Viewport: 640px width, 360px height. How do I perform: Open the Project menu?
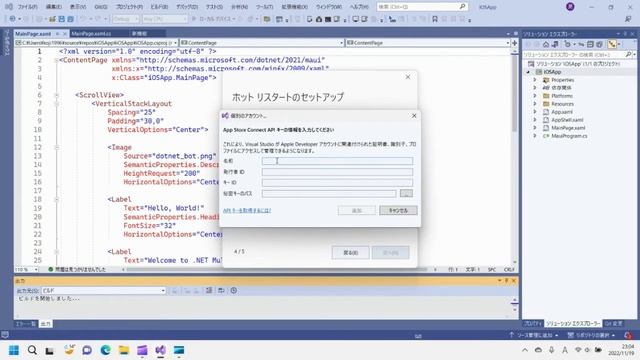129,7
